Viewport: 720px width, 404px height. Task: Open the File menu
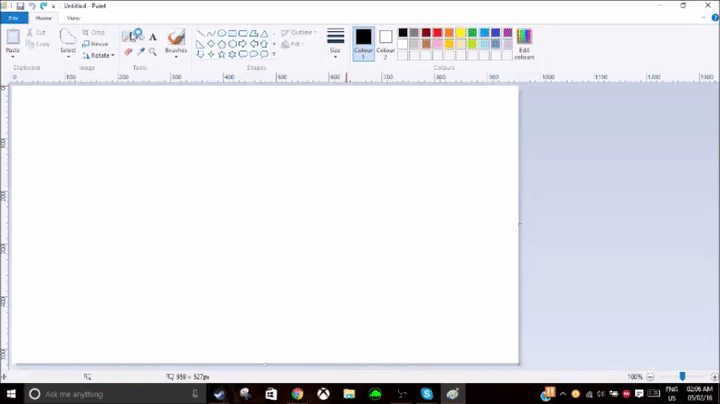[x=13, y=18]
